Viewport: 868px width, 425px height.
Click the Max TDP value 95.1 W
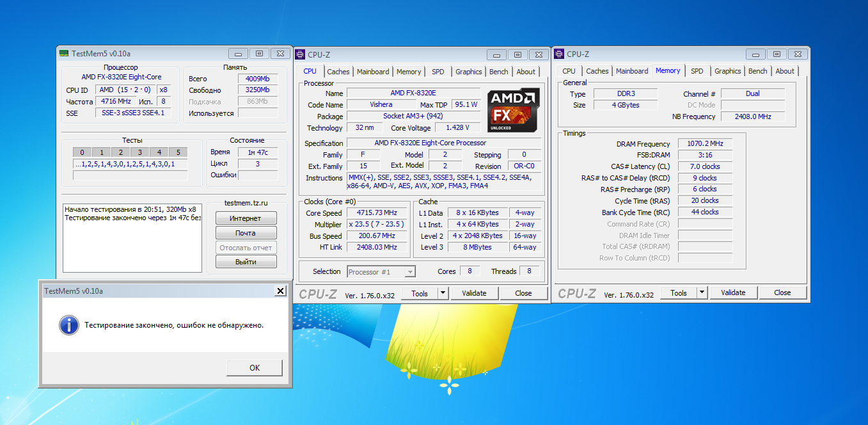click(x=466, y=105)
